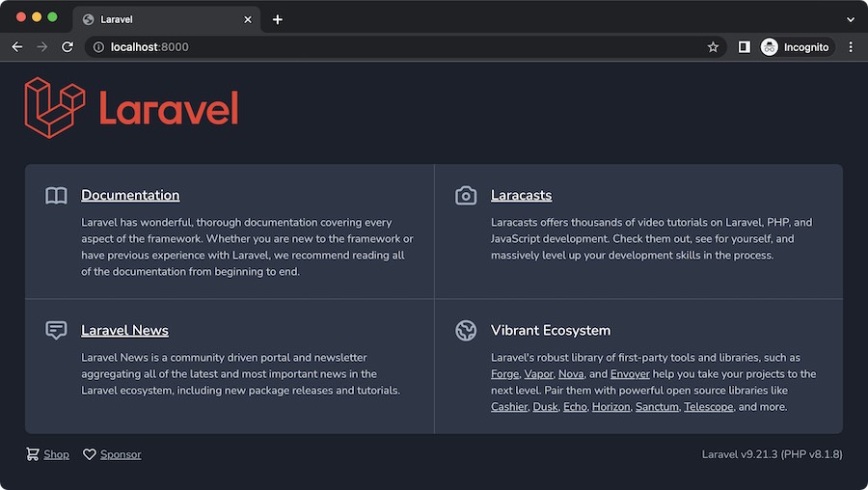Image resolution: width=868 pixels, height=490 pixels.
Task: Select the Laravel browser tab
Action: (x=166, y=19)
